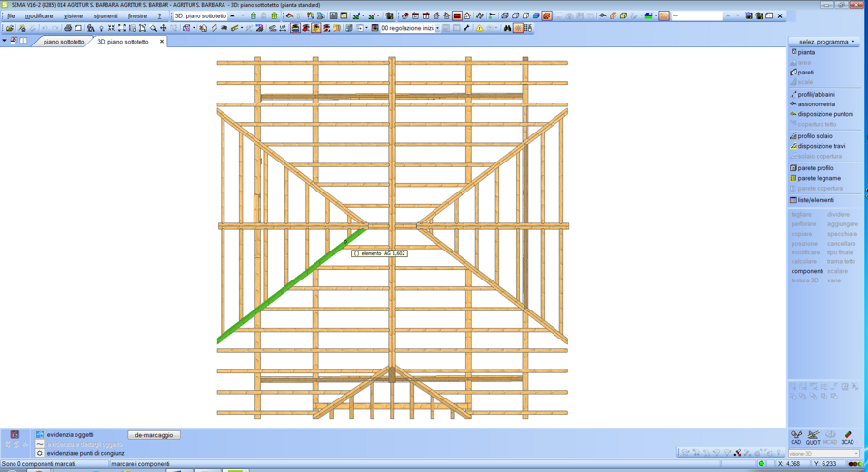Toggle the 'evidenzia oggetti' option
Image resolution: width=868 pixels, height=472 pixels.
tap(40, 435)
